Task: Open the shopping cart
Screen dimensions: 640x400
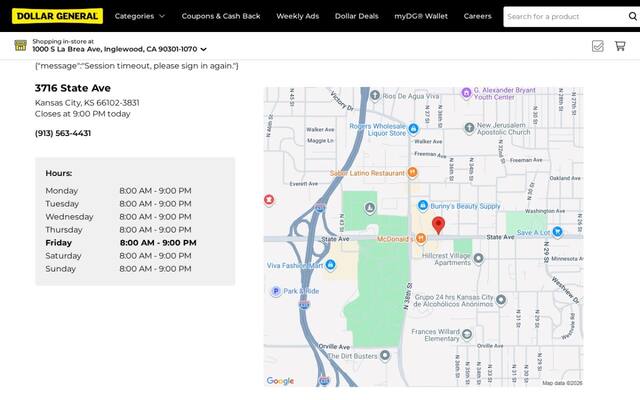Action: (x=620, y=46)
